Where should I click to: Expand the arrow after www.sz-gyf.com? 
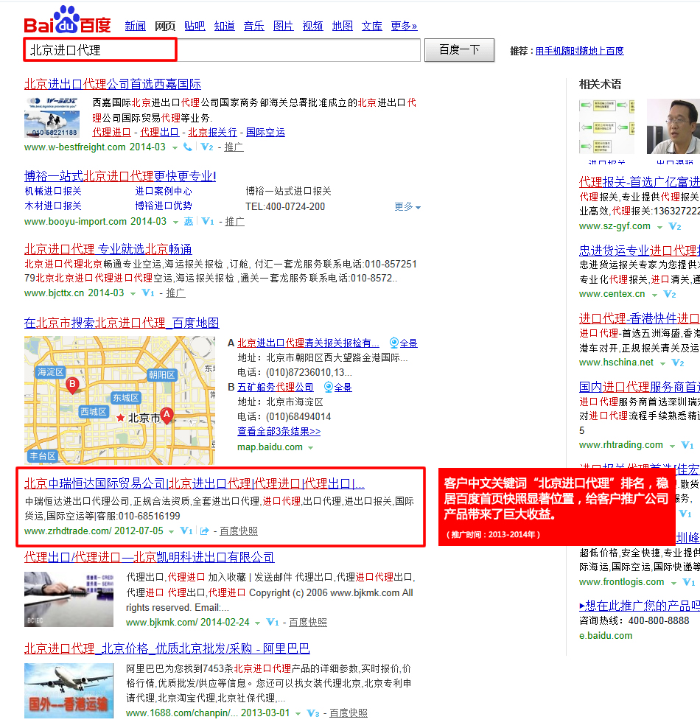tap(659, 228)
